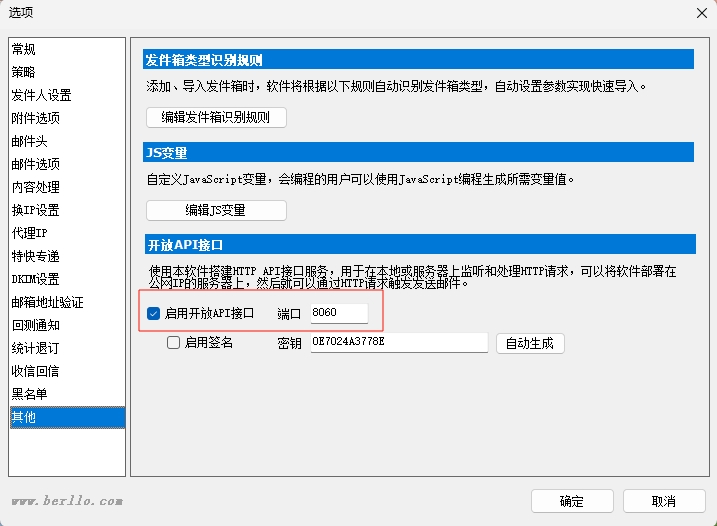Close the 选项 dialog window

pyautogui.click(x=700, y=13)
